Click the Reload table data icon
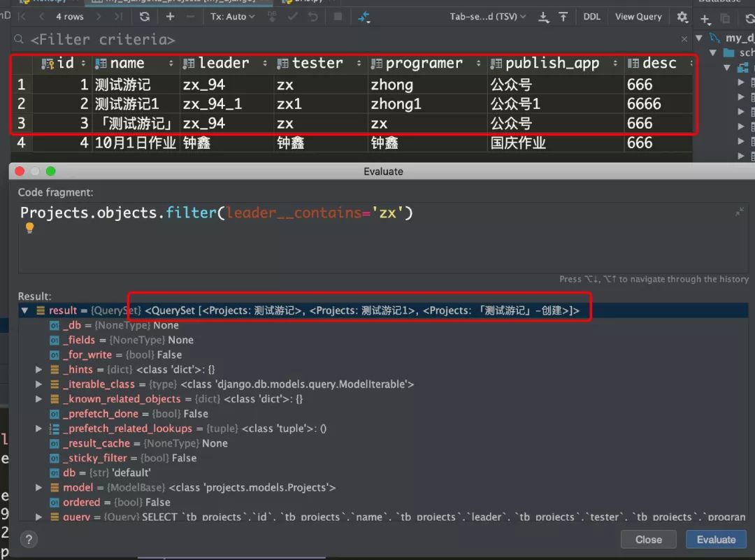Image resolution: width=755 pixels, height=560 pixels. click(x=144, y=17)
